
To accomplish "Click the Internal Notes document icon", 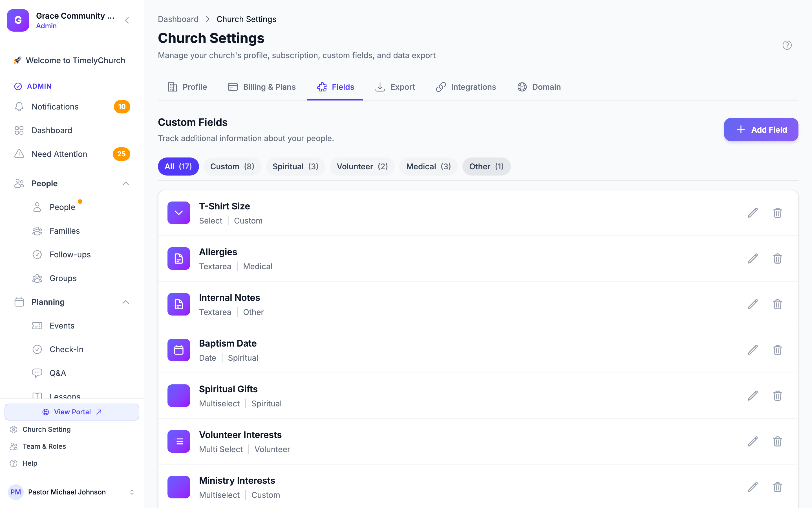I will (178, 304).
